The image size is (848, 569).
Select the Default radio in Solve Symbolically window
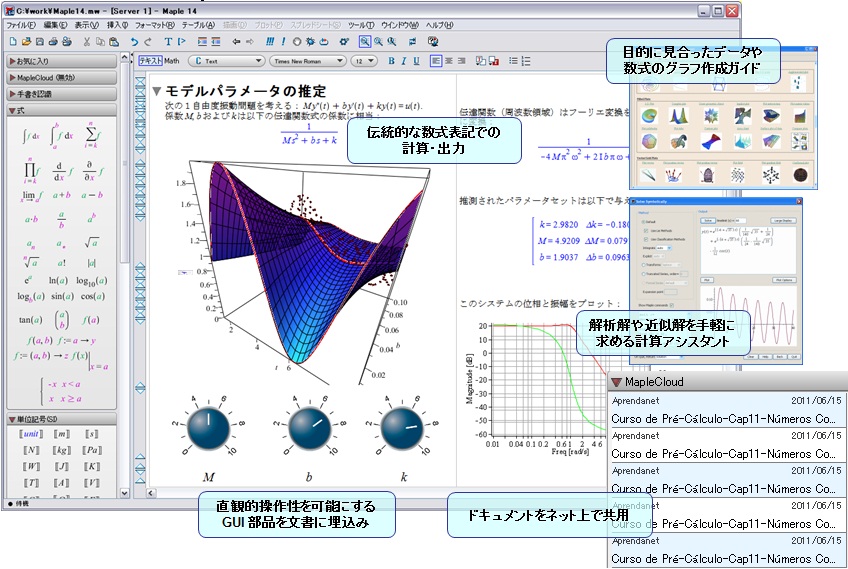click(643, 222)
